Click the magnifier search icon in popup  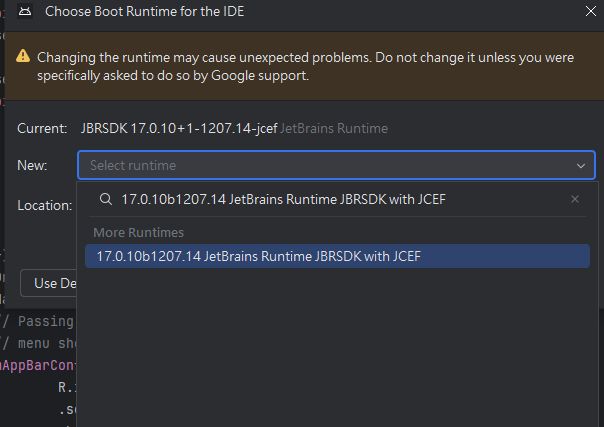tap(105, 199)
